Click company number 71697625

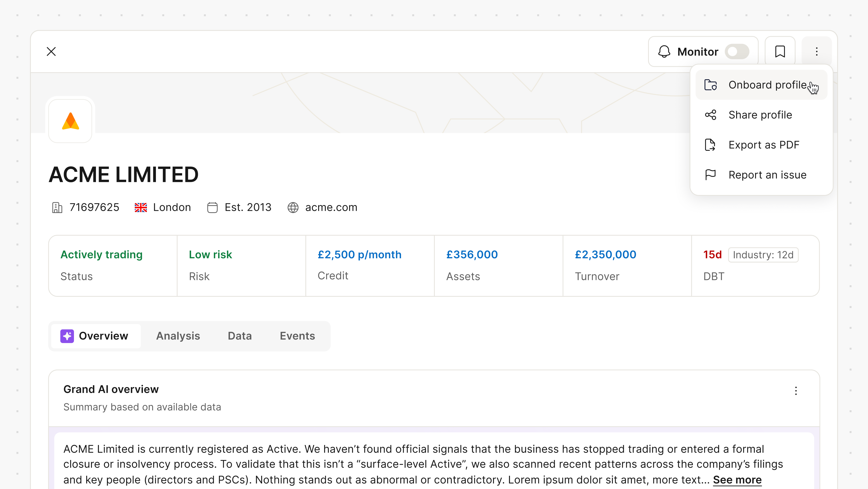tap(94, 207)
